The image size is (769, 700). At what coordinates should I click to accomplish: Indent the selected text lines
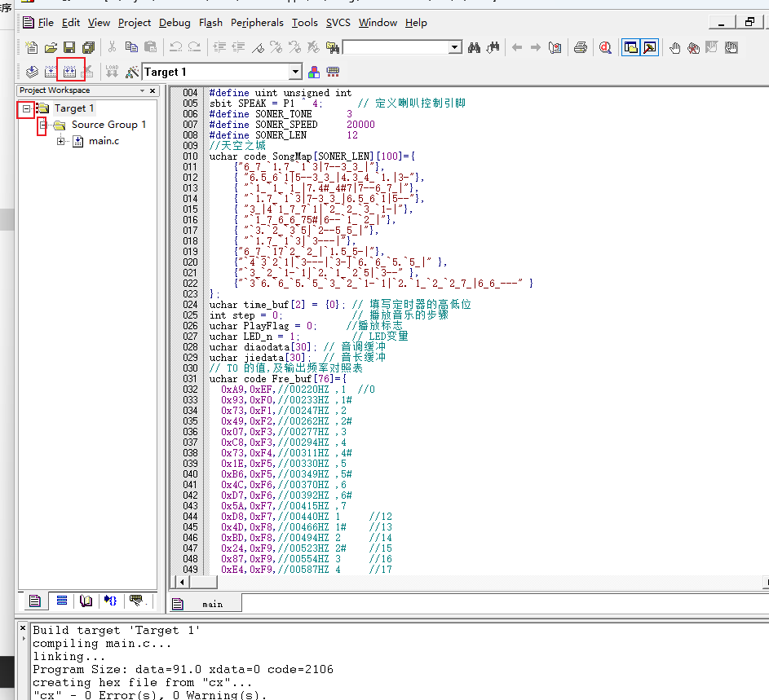(219, 47)
